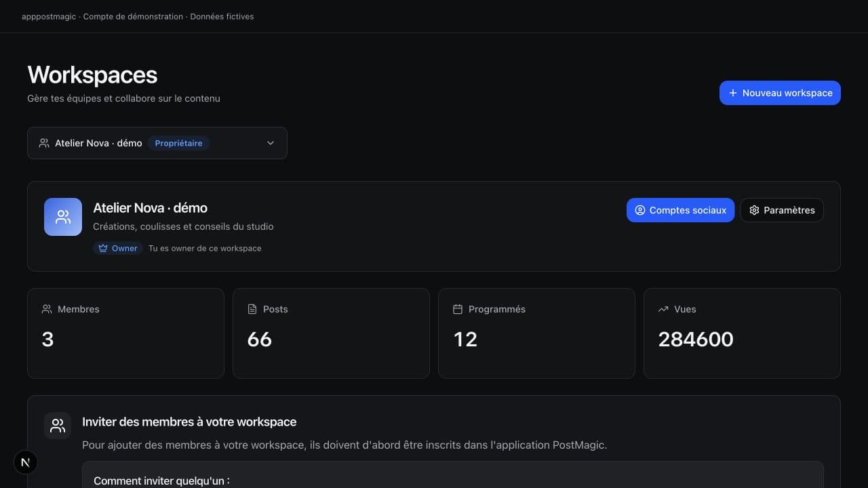Click 'Comment inviter quelqu'un :' text
This screenshot has height=488, width=868.
tap(161, 481)
